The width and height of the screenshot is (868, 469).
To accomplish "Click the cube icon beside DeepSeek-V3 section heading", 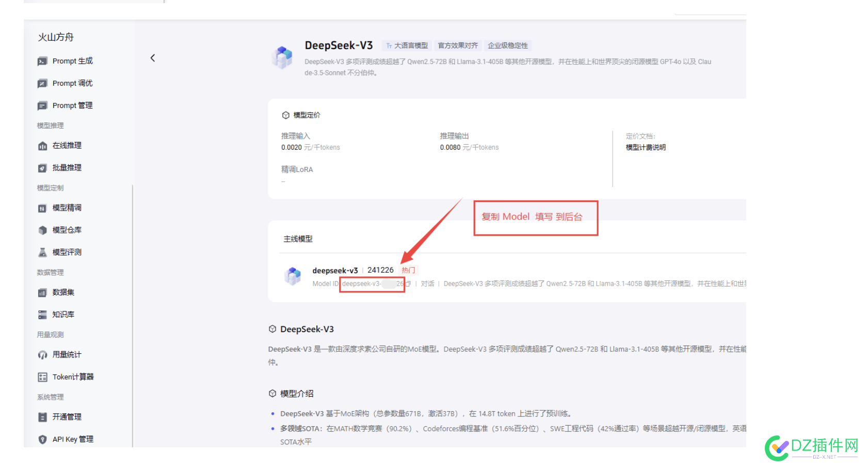I will point(272,329).
